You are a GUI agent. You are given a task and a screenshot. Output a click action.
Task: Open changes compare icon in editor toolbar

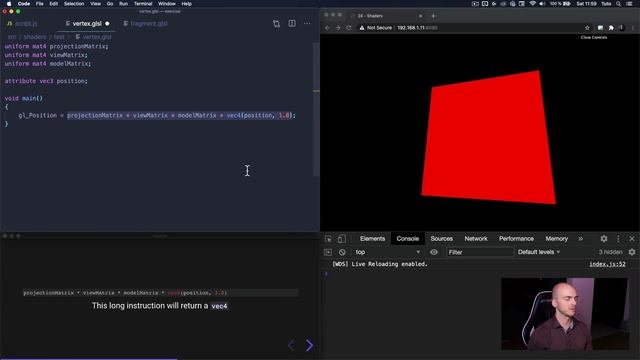pos(276,24)
